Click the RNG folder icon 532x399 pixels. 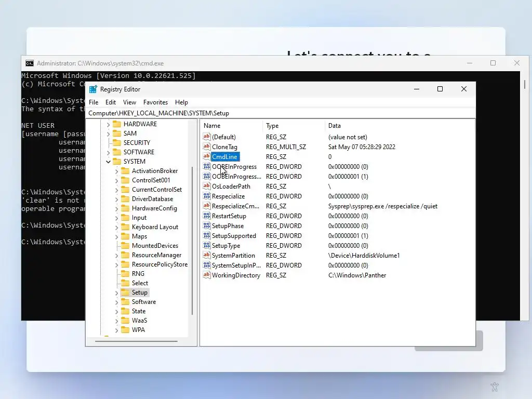pos(125,273)
